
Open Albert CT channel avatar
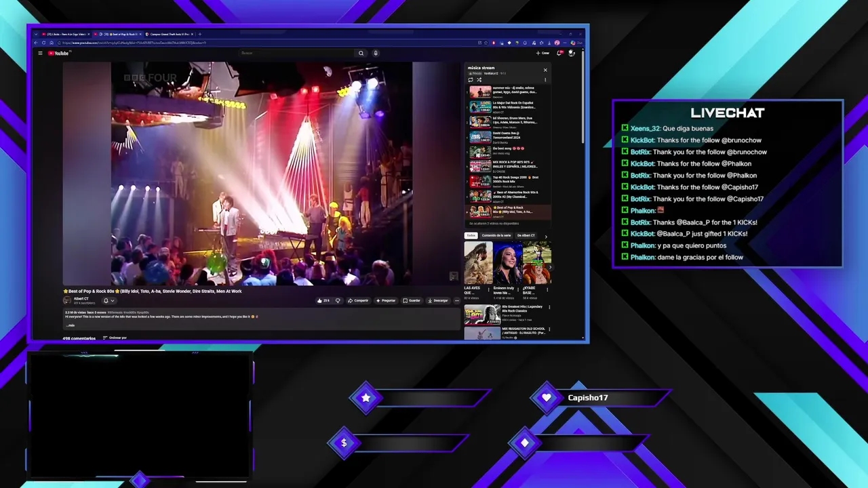point(67,300)
